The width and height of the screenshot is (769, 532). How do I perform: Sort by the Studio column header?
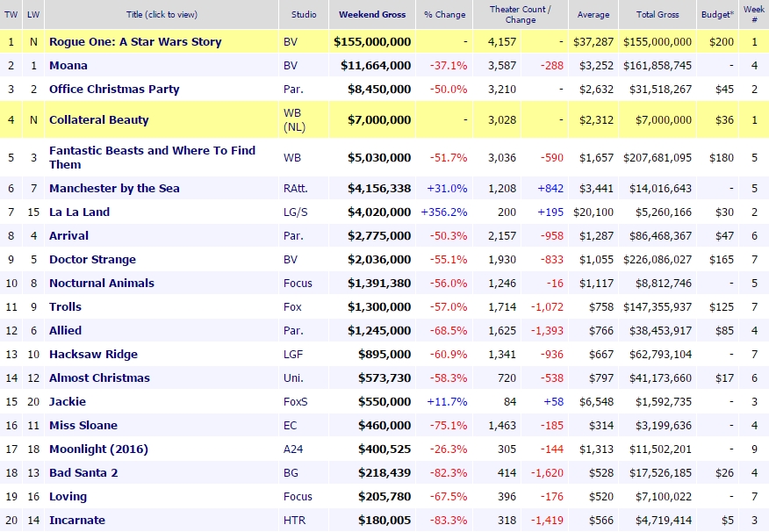click(304, 15)
